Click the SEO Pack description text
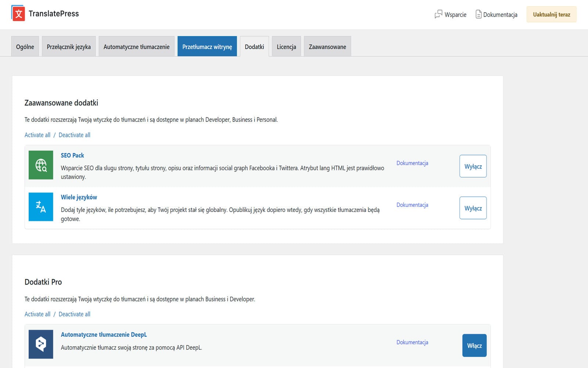Image resolution: width=588 pixels, height=368 pixels. (222, 172)
